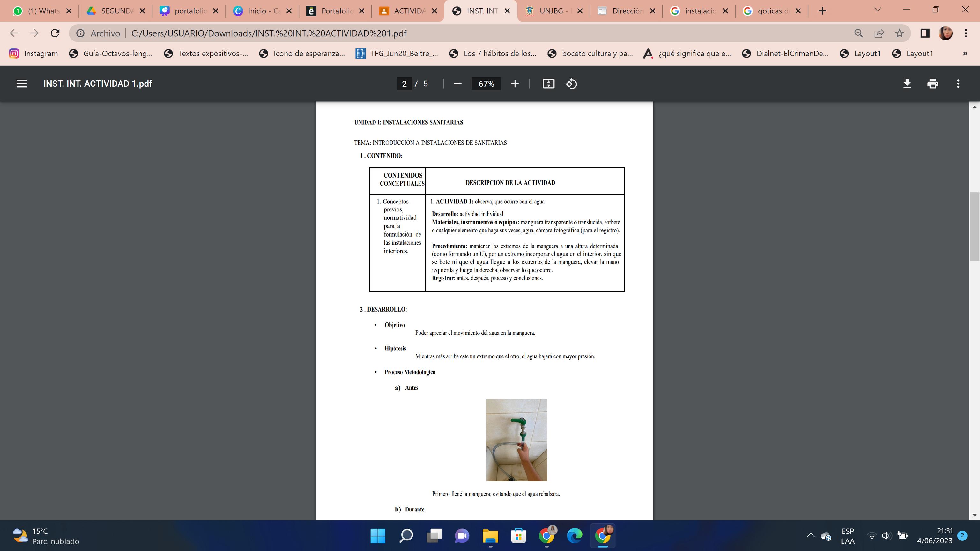Show hidden system tray icons
980x551 pixels.
810,535
